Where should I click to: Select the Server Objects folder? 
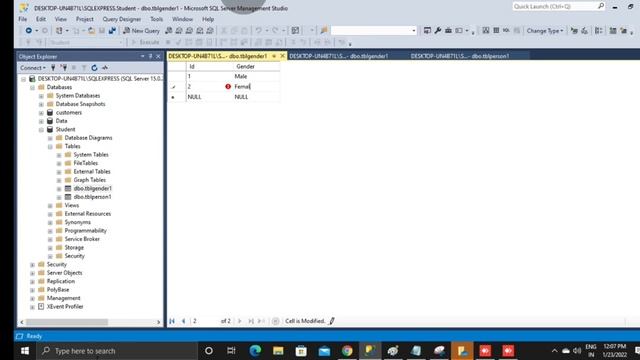point(64,273)
